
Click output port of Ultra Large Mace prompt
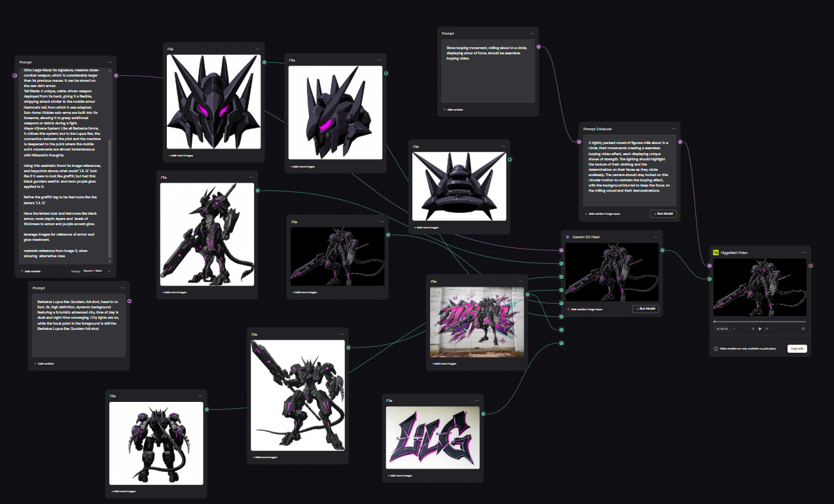click(x=116, y=75)
